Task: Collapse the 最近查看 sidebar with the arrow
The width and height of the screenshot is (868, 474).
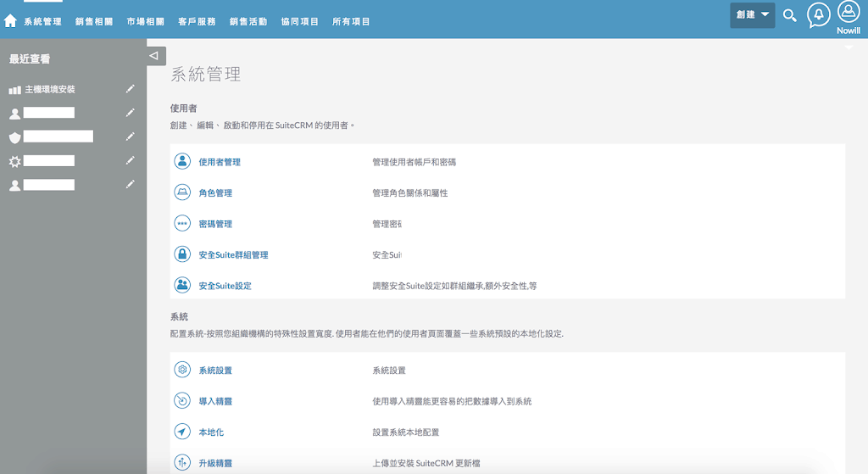Action: 153,56
